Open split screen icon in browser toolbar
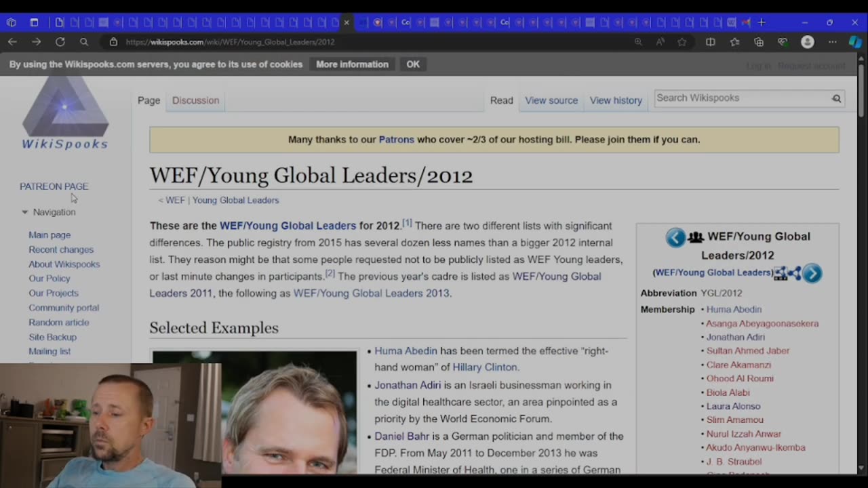This screenshot has width=868, height=488. [710, 41]
